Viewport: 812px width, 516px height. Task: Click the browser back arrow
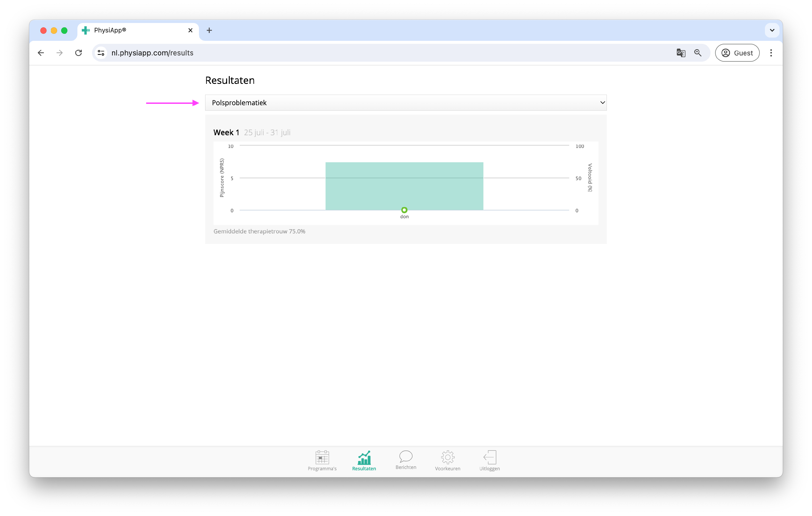pos(41,52)
